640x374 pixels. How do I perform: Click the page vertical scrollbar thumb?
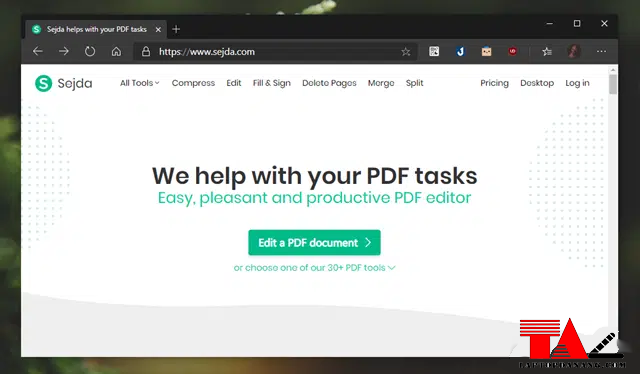[612, 85]
